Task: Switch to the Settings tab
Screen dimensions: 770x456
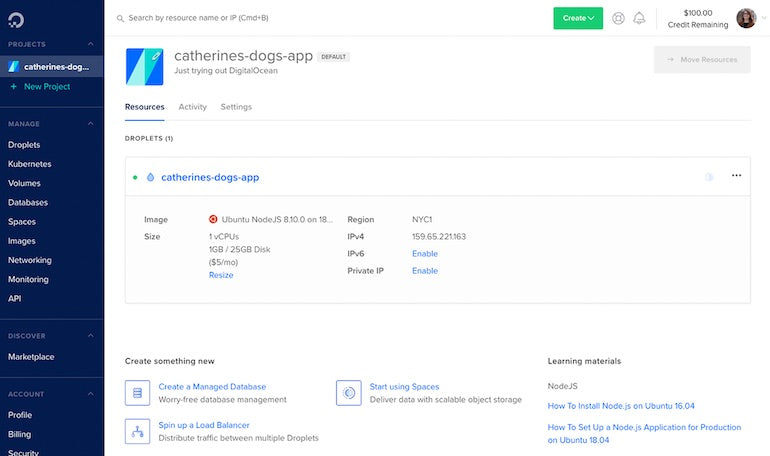Action: click(236, 107)
